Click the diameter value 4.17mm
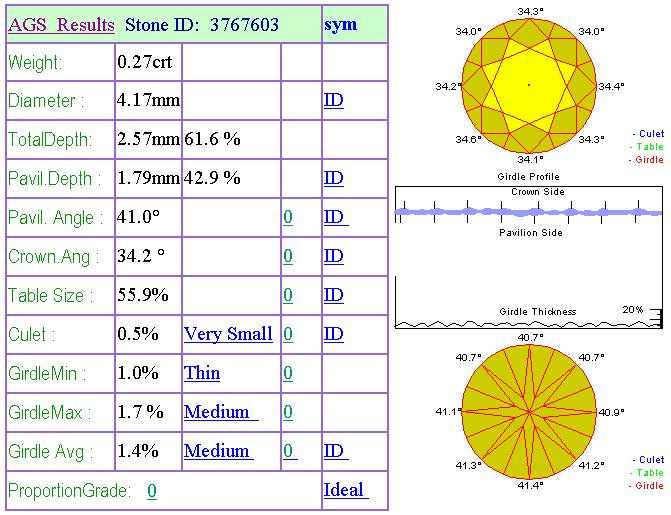671x515 pixels. 148,101
